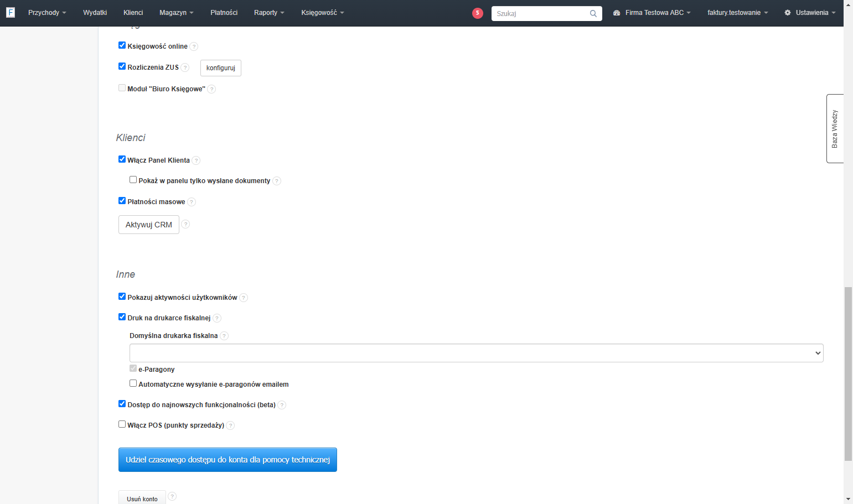Open help icon next to Usuń konto
This screenshot has width=853, height=504.
(172, 496)
